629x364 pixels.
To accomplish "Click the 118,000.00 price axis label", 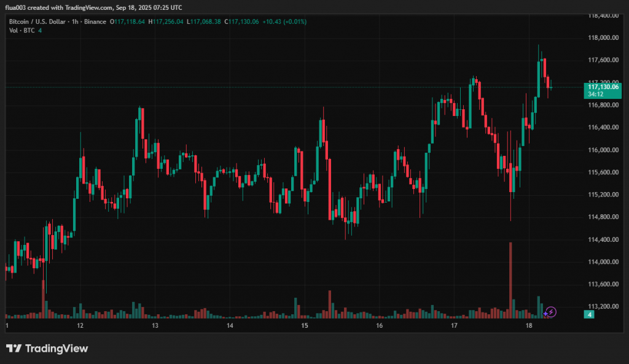I will pyautogui.click(x=603, y=37).
